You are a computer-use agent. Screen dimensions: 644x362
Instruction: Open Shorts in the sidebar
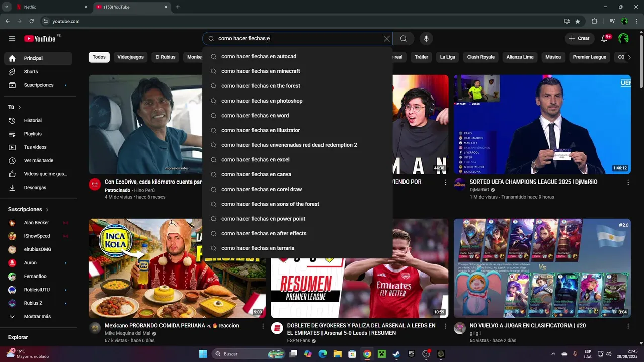[x=38, y=72]
